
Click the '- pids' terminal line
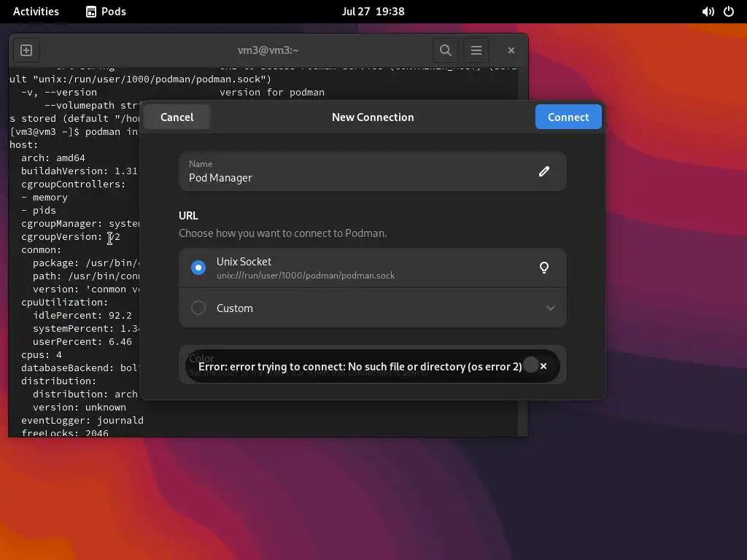click(x=39, y=211)
